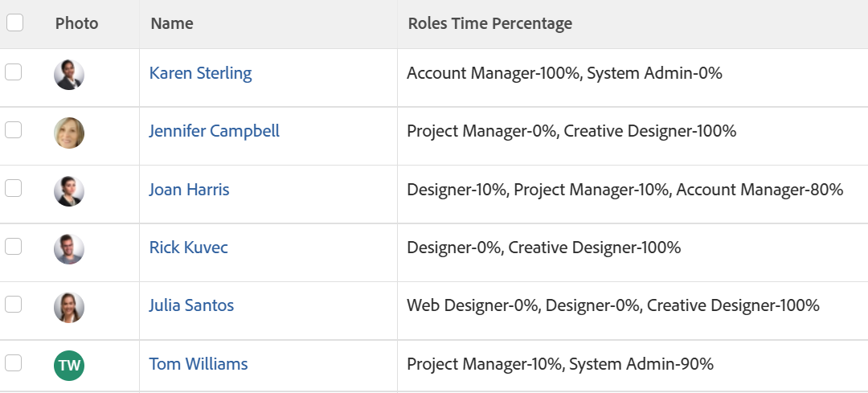Check the Tom Williams row checkbox
868x393 pixels.
pyautogui.click(x=14, y=363)
